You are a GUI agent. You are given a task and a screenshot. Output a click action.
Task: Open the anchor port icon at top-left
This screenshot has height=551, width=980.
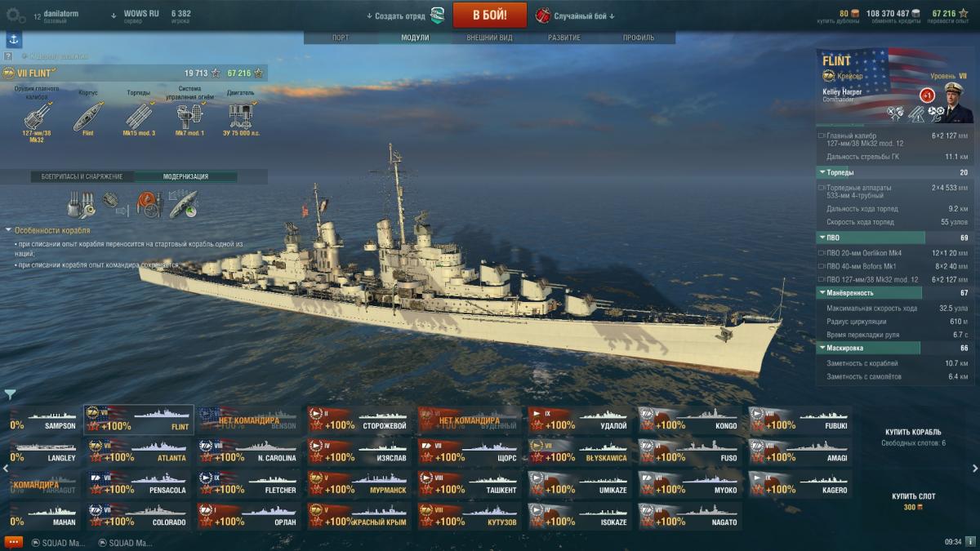[x=14, y=40]
